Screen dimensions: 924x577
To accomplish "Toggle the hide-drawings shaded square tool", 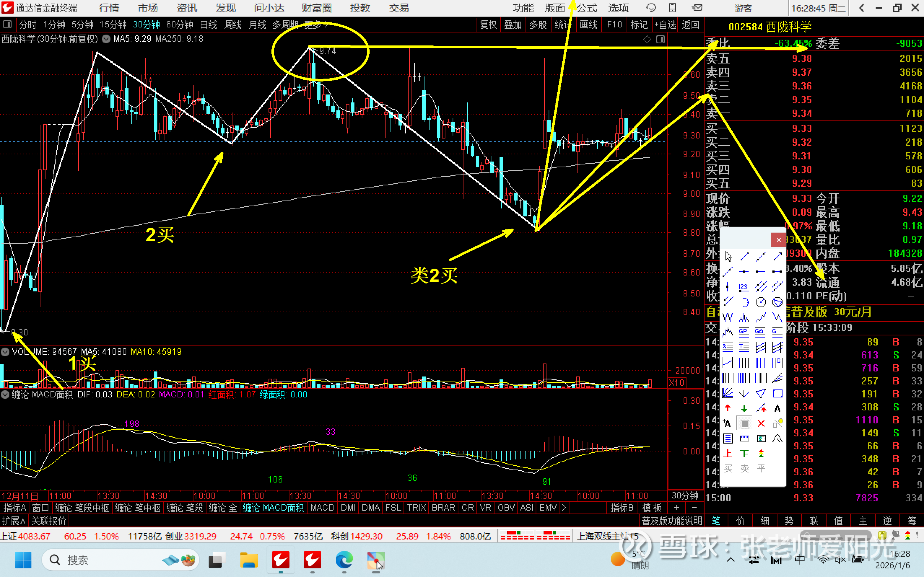I will click(x=744, y=424).
